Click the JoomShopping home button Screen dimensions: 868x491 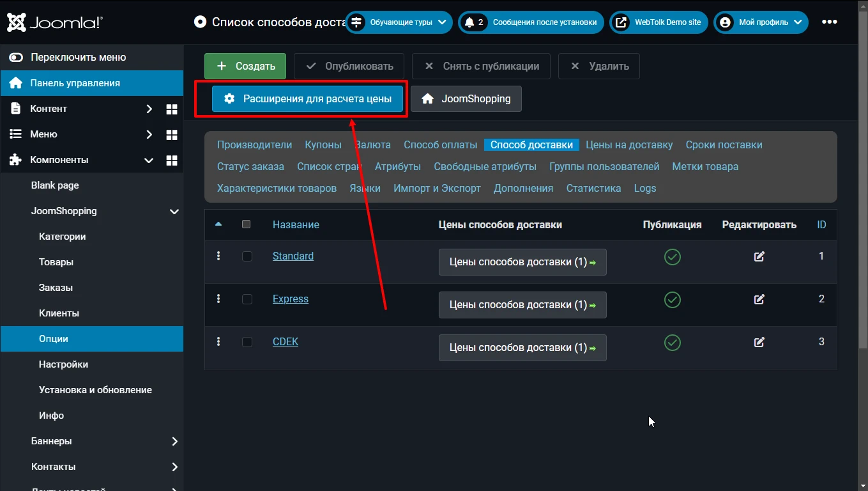[466, 98]
